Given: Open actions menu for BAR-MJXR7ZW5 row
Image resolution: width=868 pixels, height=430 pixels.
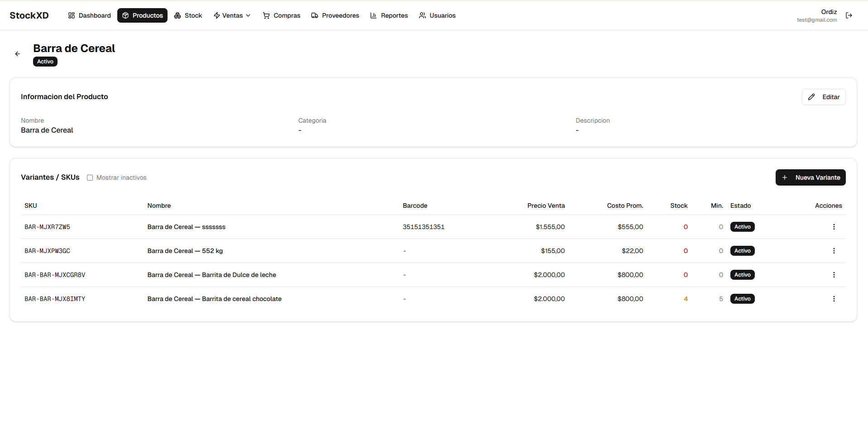Looking at the screenshot, I should click(x=834, y=227).
